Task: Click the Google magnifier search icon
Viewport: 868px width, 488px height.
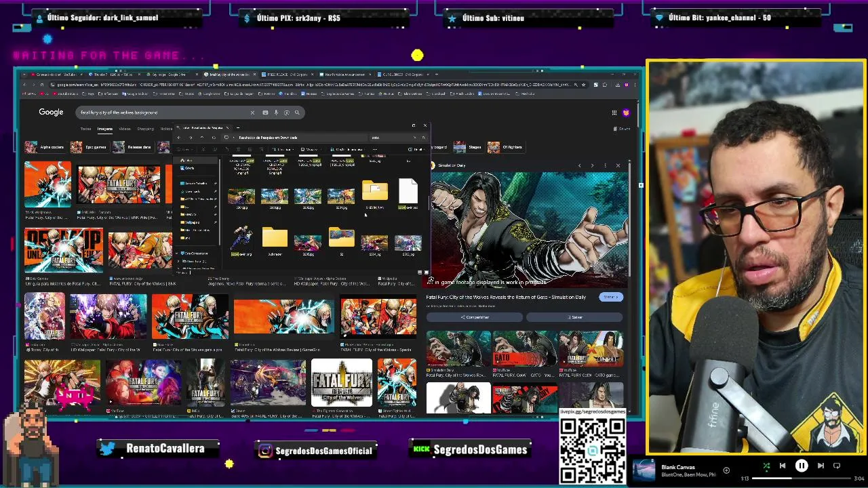Action: pyautogui.click(x=296, y=113)
